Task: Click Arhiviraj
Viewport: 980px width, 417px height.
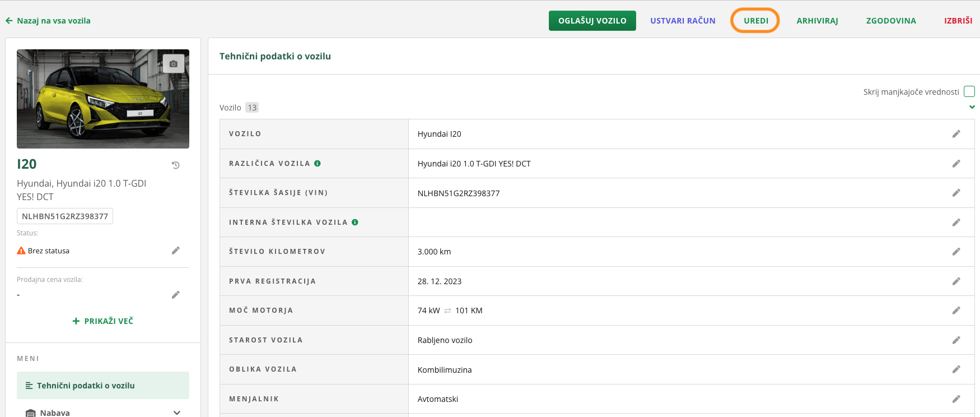Action: (x=817, y=21)
